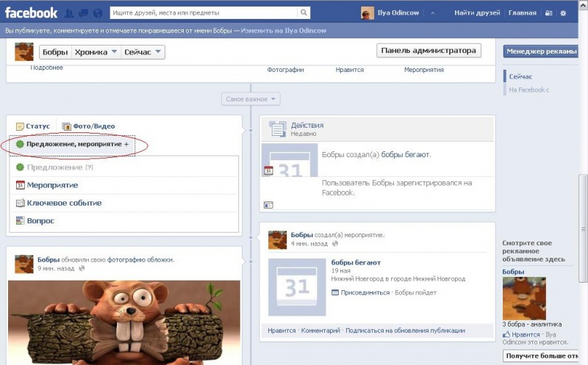
Task: Click Получите больше button in ad panel
Action: [542, 356]
